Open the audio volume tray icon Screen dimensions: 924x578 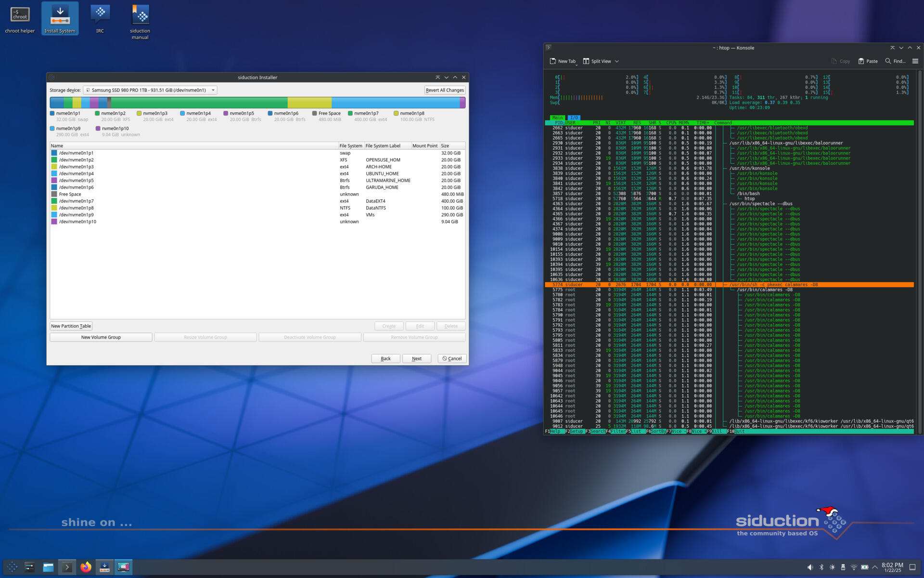coord(810,567)
